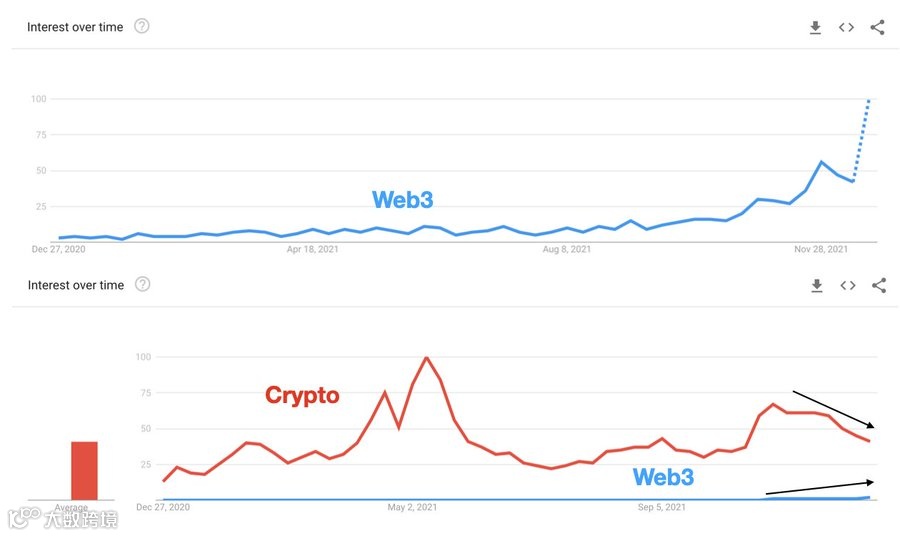This screenshot has height=536, width=900.
Task: Click the Nov 28, 2021 date label
Action: point(821,249)
